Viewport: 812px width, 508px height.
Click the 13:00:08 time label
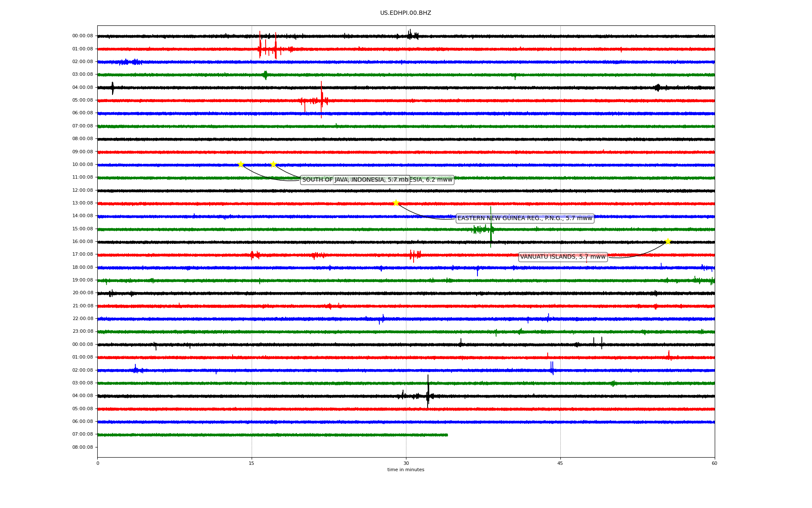point(82,203)
